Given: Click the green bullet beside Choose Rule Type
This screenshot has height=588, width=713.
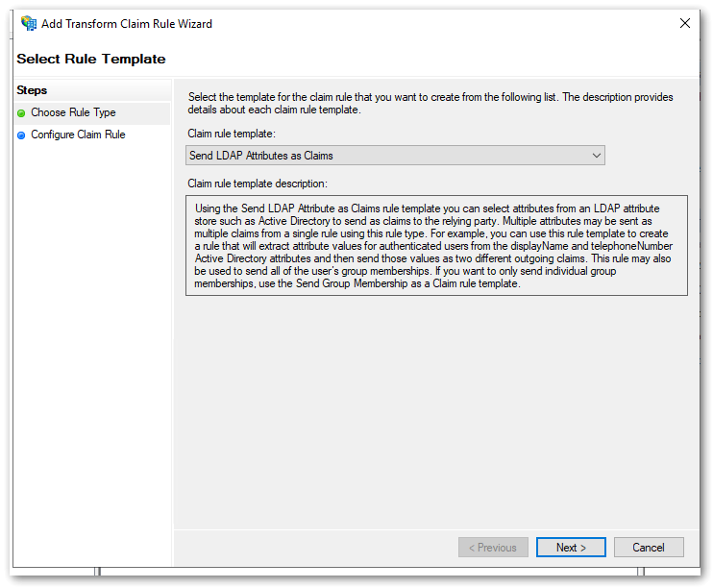Looking at the screenshot, I should (x=21, y=113).
